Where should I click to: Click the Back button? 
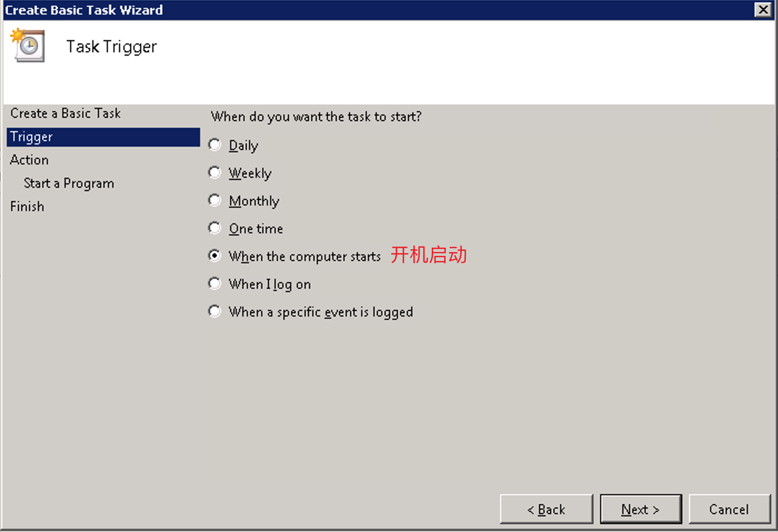[x=546, y=509]
